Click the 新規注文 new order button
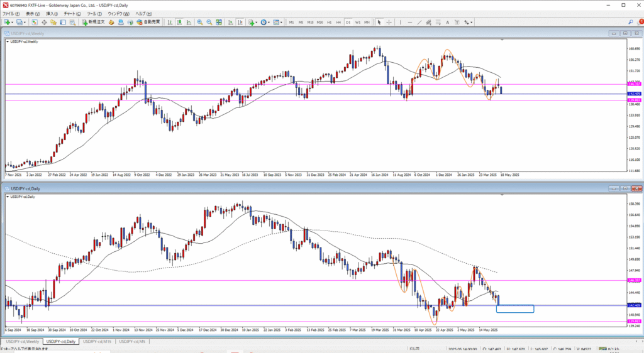Image resolution: width=644 pixels, height=353 pixels. click(x=93, y=22)
